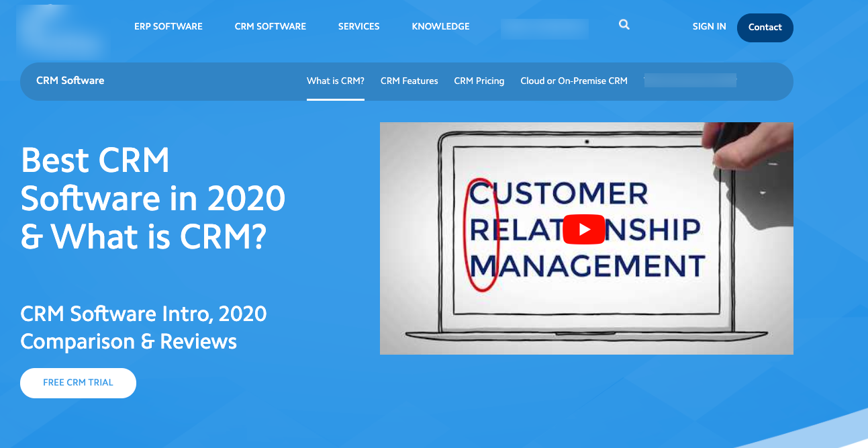
Task: Open the SERVICES menu
Action: 359,27
